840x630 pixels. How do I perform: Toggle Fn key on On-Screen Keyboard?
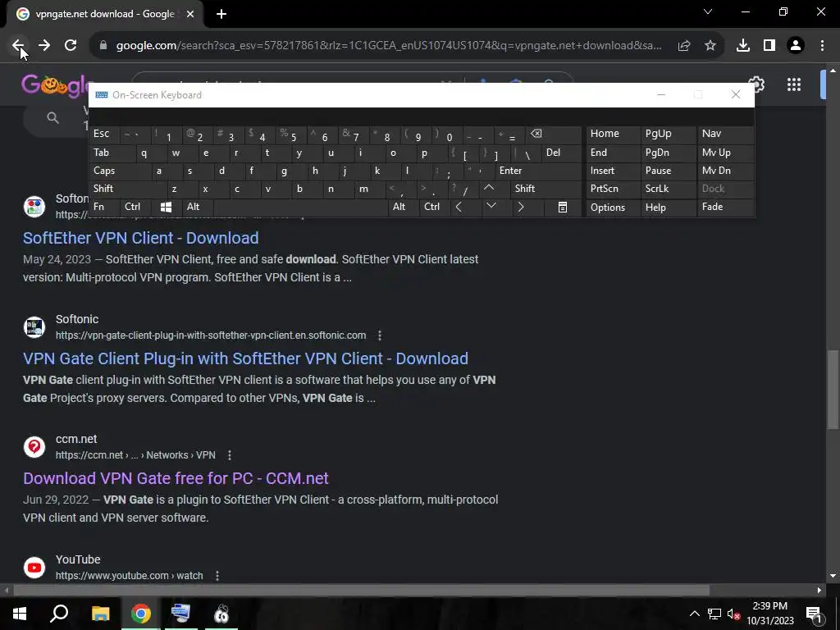(x=104, y=207)
